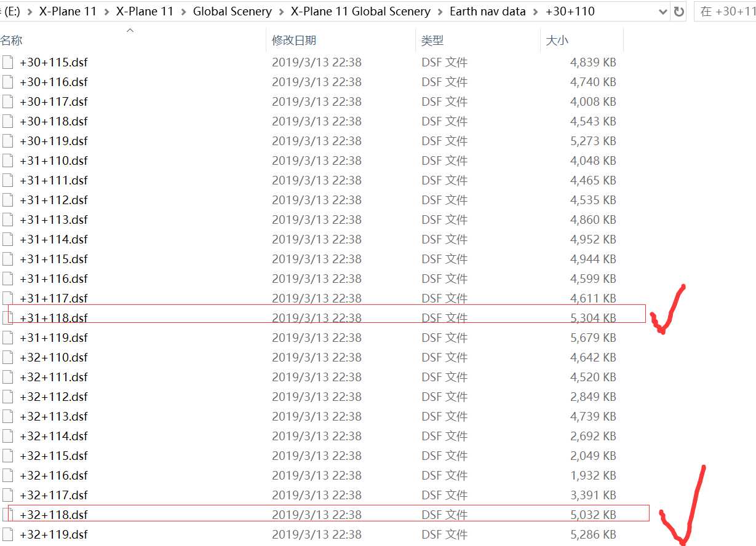
Task: Click the +31+117.dsf file icon
Action: 7,298
